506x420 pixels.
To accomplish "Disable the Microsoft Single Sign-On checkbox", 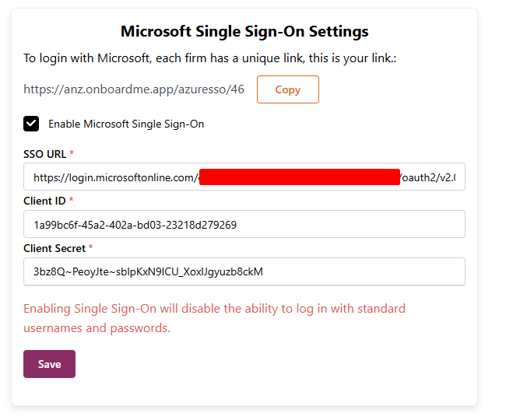I will tap(31, 124).
